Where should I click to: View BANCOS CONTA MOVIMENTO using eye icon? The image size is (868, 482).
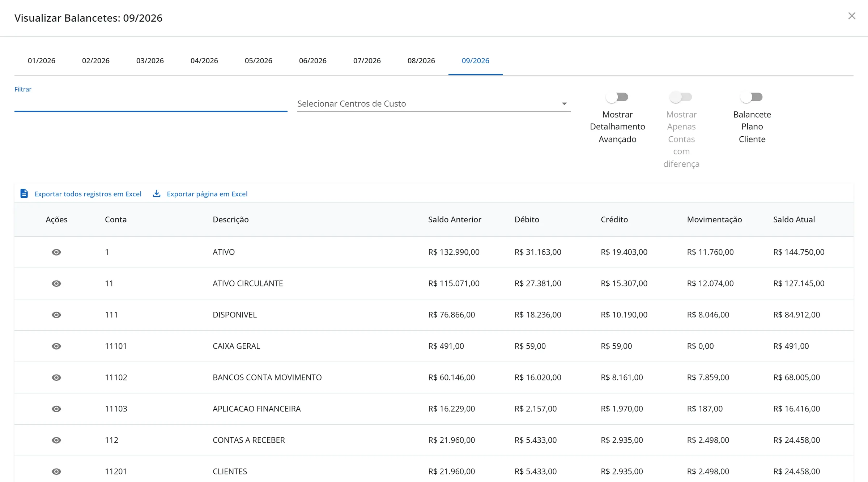pyautogui.click(x=56, y=378)
